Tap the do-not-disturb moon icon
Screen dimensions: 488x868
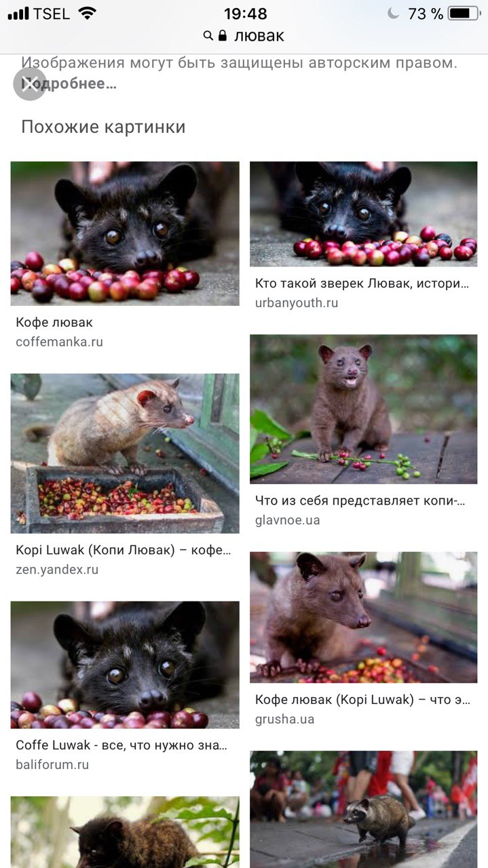coord(393,13)
